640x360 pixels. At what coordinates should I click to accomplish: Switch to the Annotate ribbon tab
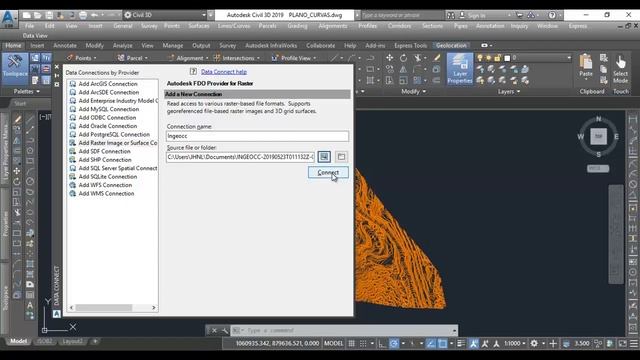click(x=65, y=46)
